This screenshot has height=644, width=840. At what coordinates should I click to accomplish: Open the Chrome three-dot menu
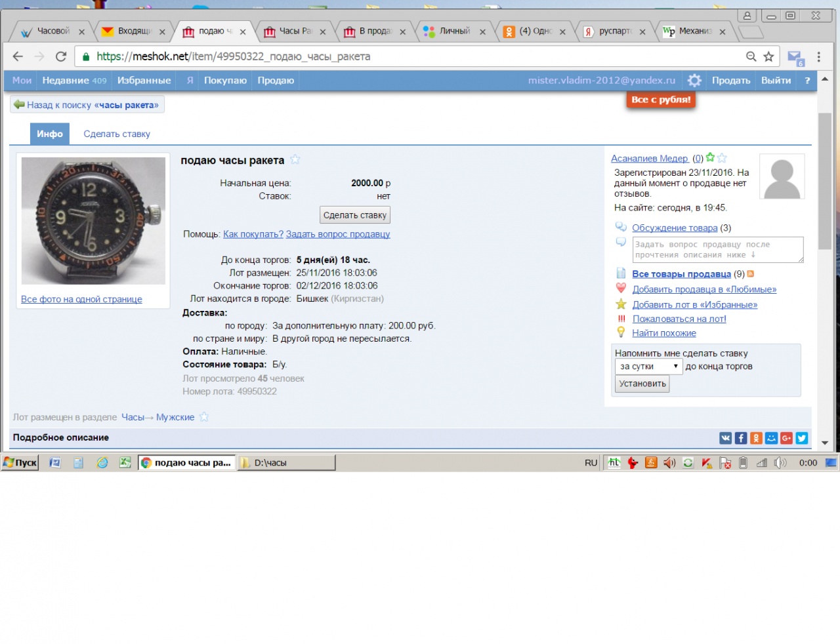(818, 56)
